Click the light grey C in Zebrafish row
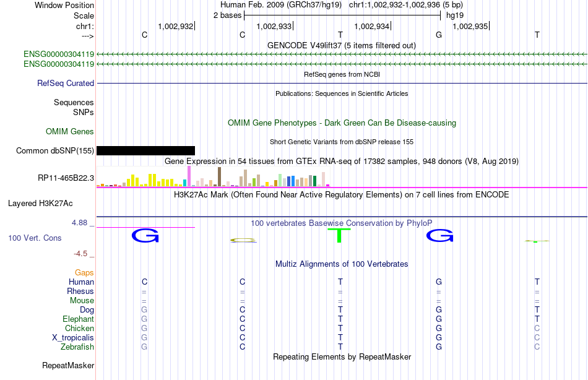 click(537, 347)
